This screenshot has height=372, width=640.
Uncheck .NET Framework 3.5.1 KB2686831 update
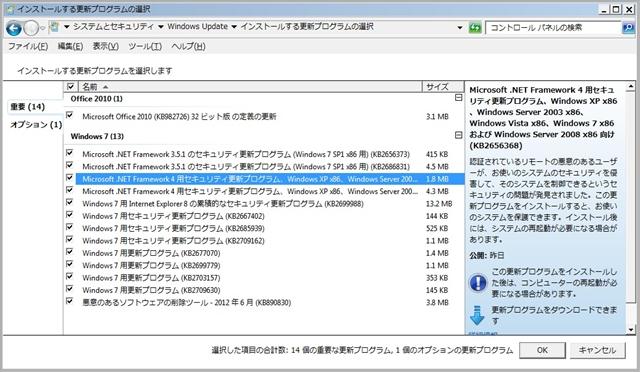69,165
